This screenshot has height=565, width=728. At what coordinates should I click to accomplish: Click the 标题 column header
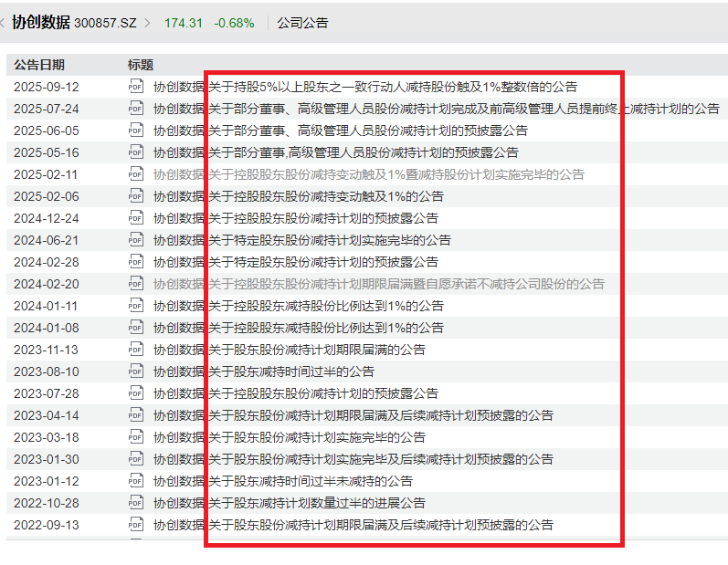(x=141, y=65)
